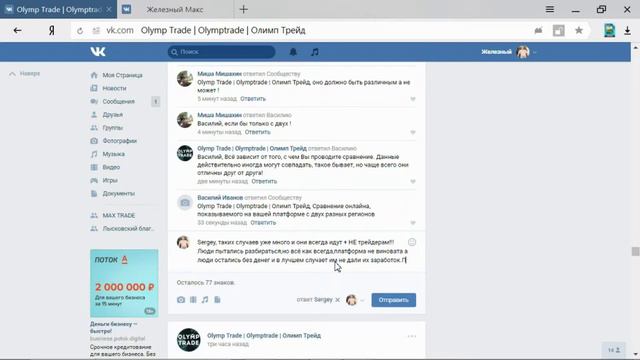Viewport: 640px width, 360px height.
Task: Attach document icon in reply box
Action: coord(217,300)
